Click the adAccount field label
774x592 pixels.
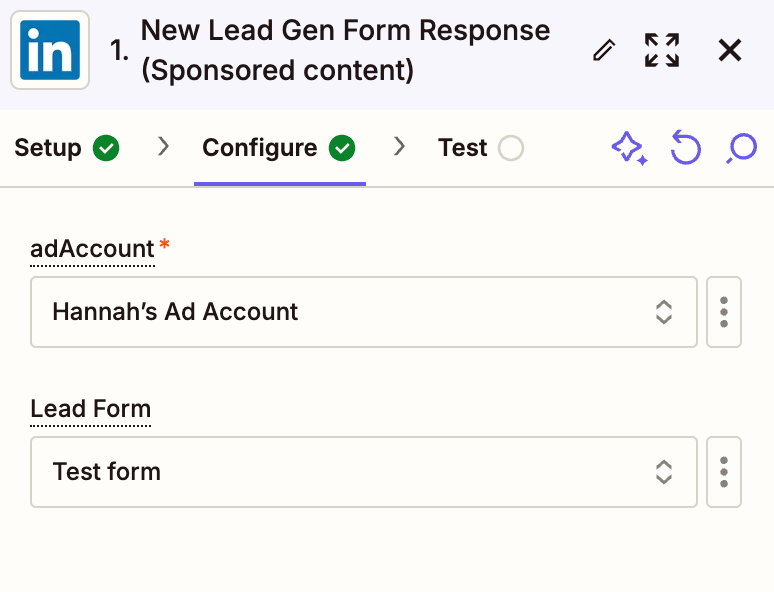pyautogui.click(x=92, y=249)
